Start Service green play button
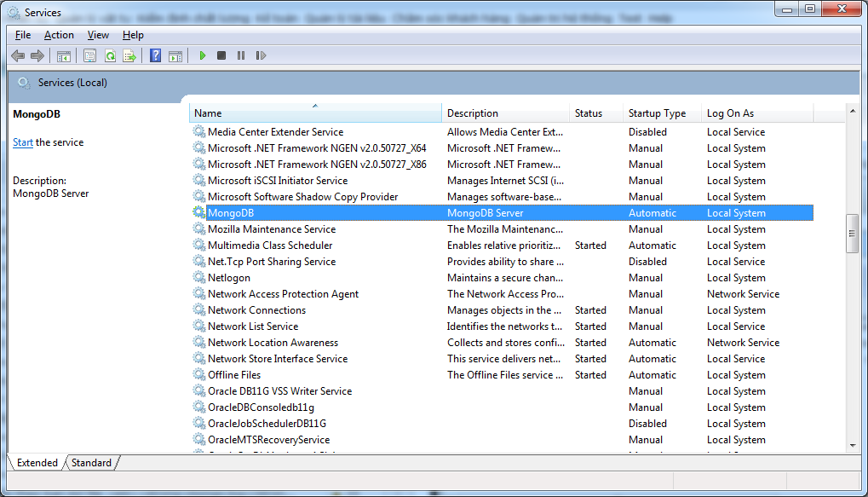Viewport: 868px width, 497px height. point(203,55)
